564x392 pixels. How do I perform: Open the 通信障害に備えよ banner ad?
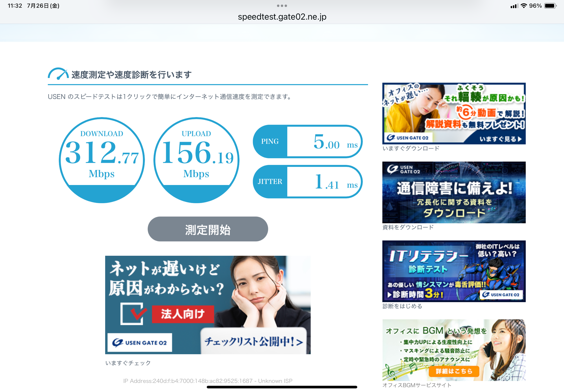[x=454, y=192]
